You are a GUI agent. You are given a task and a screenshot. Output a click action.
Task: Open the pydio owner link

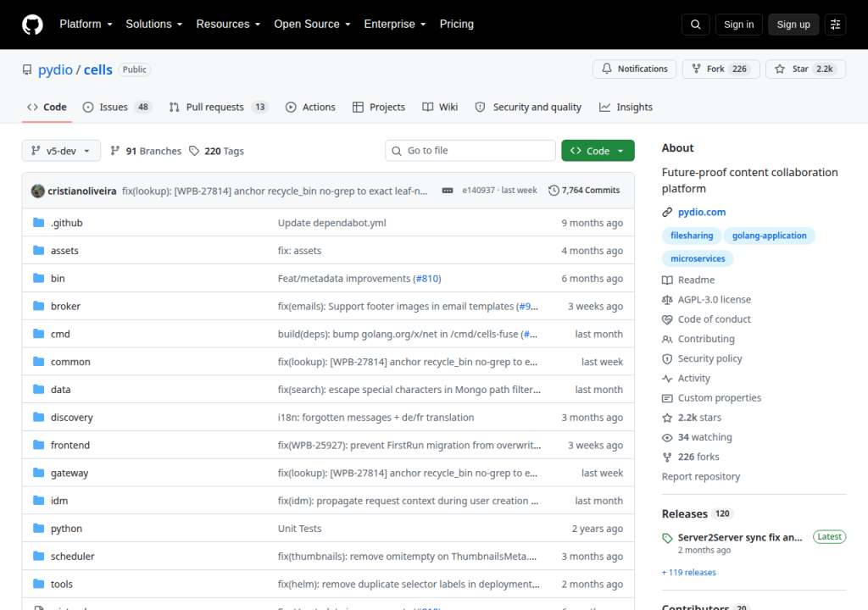coord(55,69)
